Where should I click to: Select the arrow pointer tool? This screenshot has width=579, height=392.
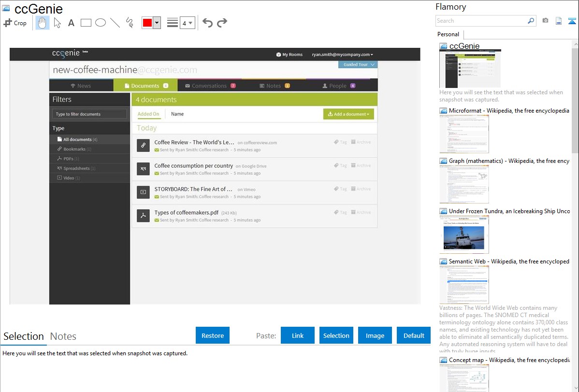pyautogui.click(x=57, y=23)
